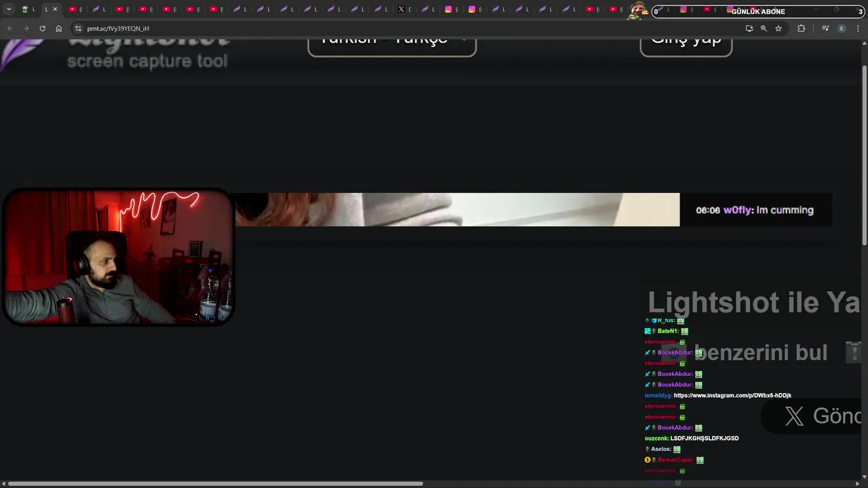This screenshot has height=488, width=868.
Task: View site information for prnt.sc
Action: [x=78, y=28]
